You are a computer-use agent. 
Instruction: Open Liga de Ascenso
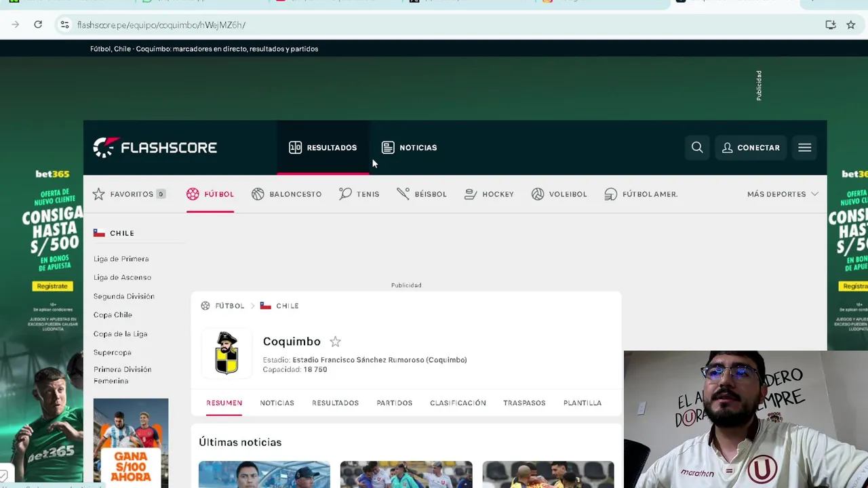point(123,277)
